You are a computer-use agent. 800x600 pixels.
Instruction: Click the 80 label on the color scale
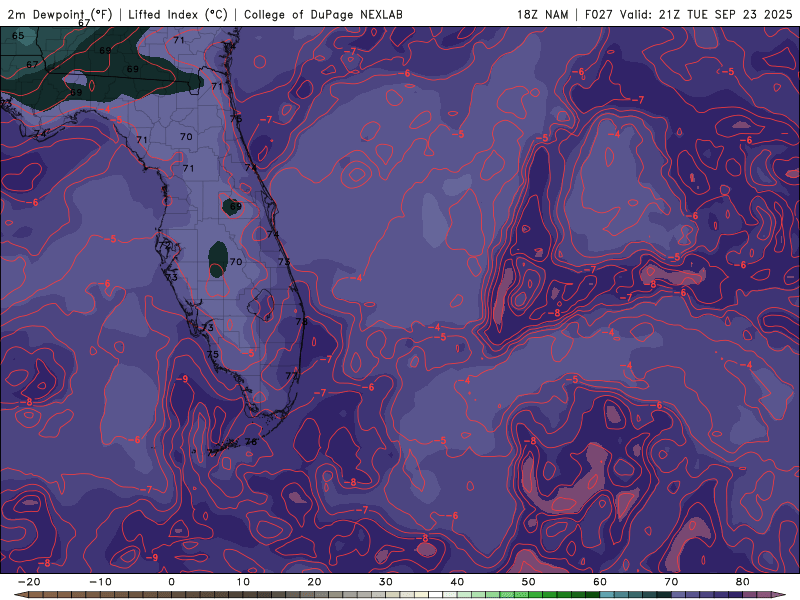[743, 582]
